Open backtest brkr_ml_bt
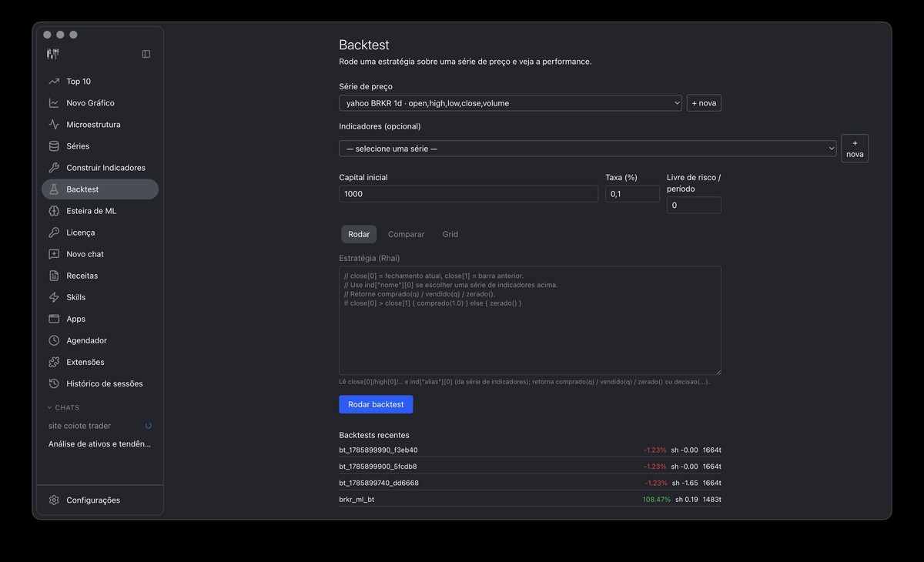Viewport: 924px width, 562px height. [530, 500]
